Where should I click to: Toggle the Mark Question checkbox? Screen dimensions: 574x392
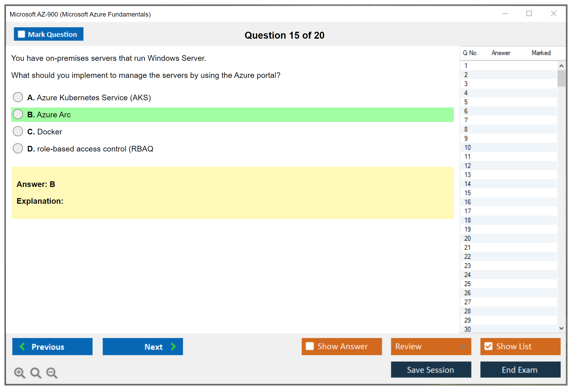click(21, 34)
